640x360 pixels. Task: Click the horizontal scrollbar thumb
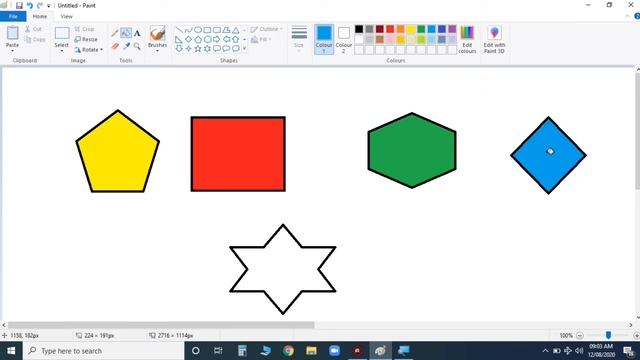(x=161, y=325)
